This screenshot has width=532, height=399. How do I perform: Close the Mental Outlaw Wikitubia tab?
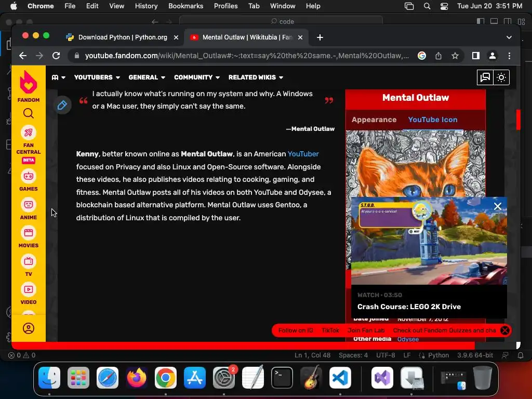tap(300, 37)
